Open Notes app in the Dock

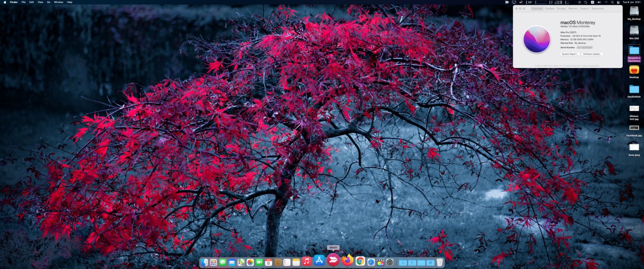(296, 262)
